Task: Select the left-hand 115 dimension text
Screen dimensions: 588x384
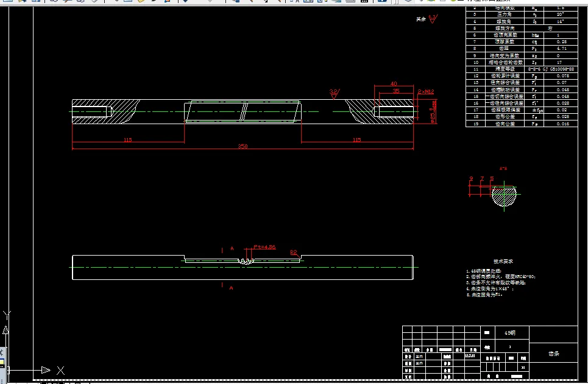Action: 128,140
